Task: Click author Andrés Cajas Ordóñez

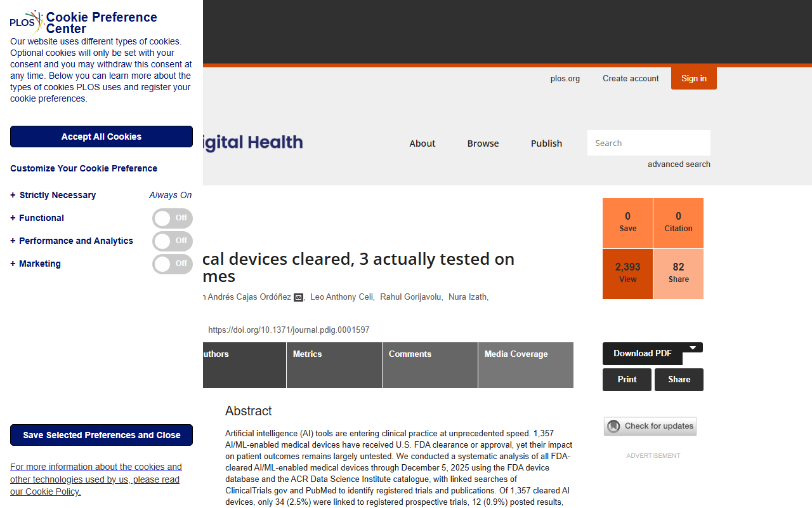Action: click(247, 297)
